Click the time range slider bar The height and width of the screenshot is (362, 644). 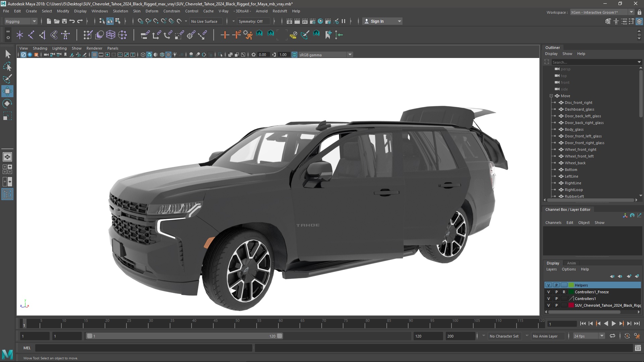click(x=184, y=336)
